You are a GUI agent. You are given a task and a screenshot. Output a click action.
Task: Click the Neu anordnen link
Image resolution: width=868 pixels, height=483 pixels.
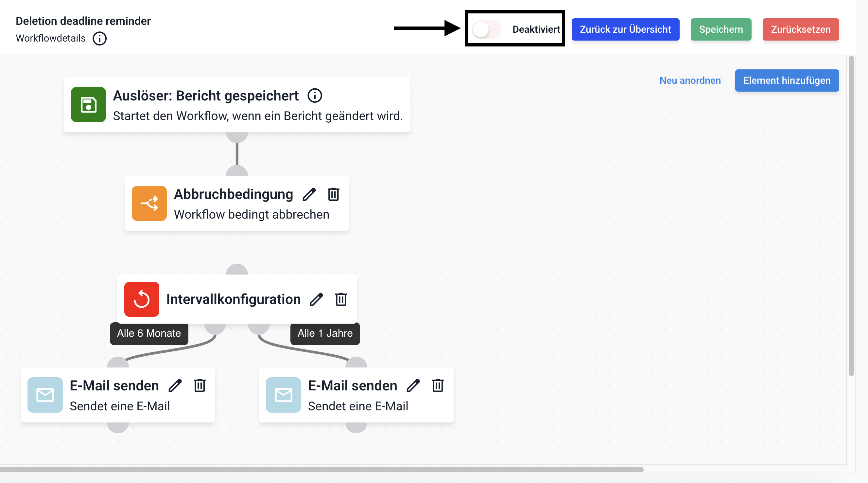pyautogui.click(x=690, y=80)
